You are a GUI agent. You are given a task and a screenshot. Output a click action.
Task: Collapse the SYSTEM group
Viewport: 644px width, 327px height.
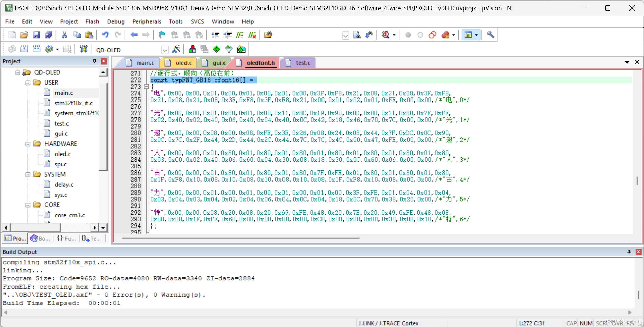click(28, 174)
